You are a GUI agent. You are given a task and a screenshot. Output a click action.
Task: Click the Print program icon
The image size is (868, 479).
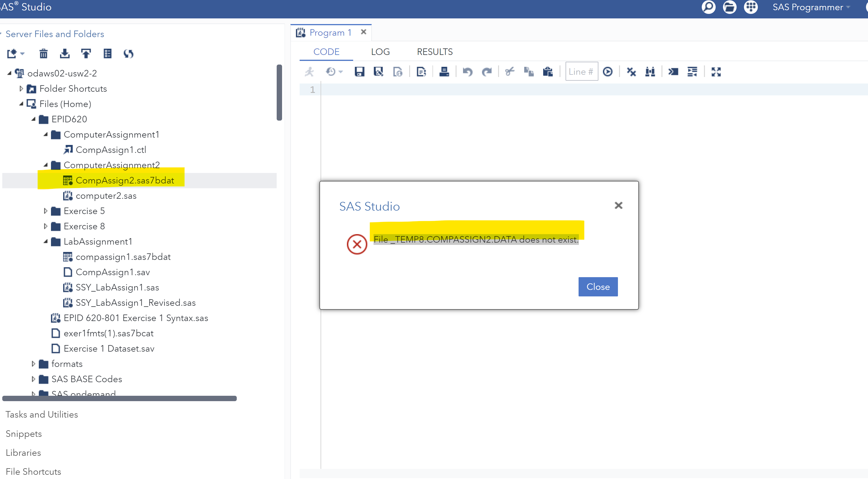[444, 72]
